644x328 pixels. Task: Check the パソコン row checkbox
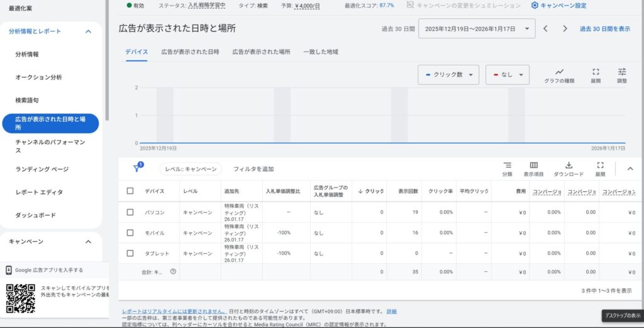pyautogui.click(x=130, y=212)
